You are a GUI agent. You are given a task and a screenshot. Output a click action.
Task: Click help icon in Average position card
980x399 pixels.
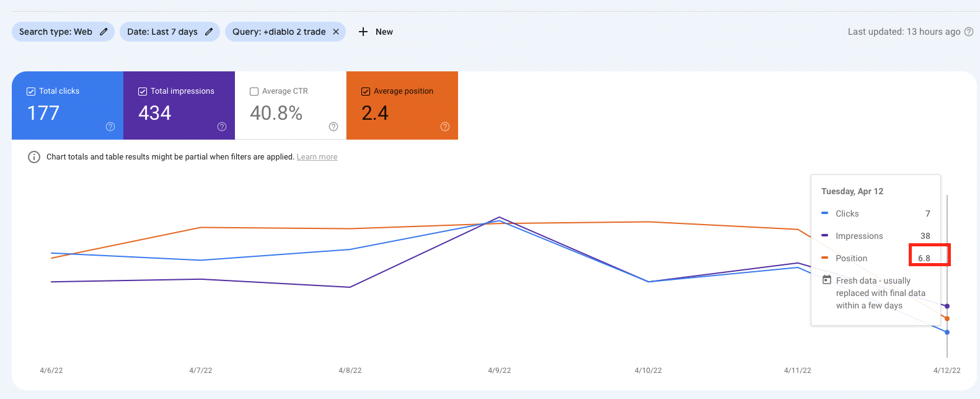click(445, 127)
